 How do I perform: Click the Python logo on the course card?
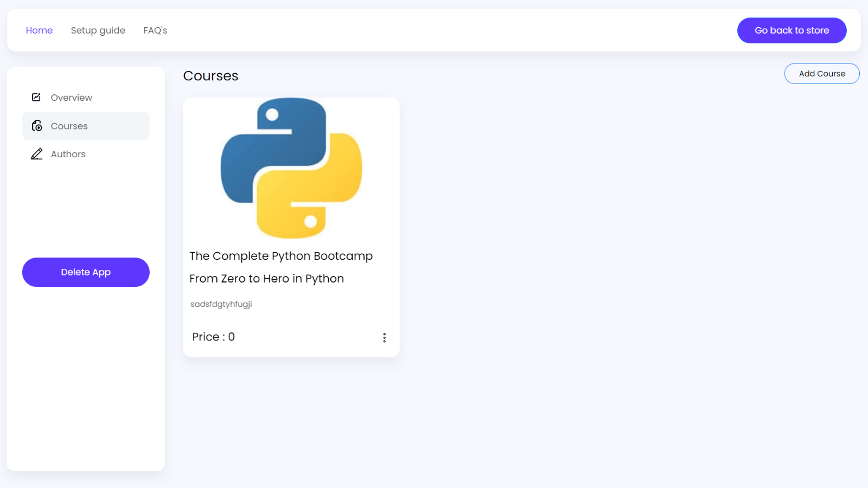291,169
